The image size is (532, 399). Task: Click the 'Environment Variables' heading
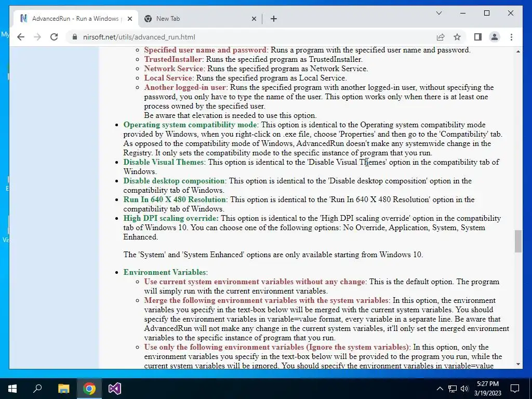click(x=165, y=272)
